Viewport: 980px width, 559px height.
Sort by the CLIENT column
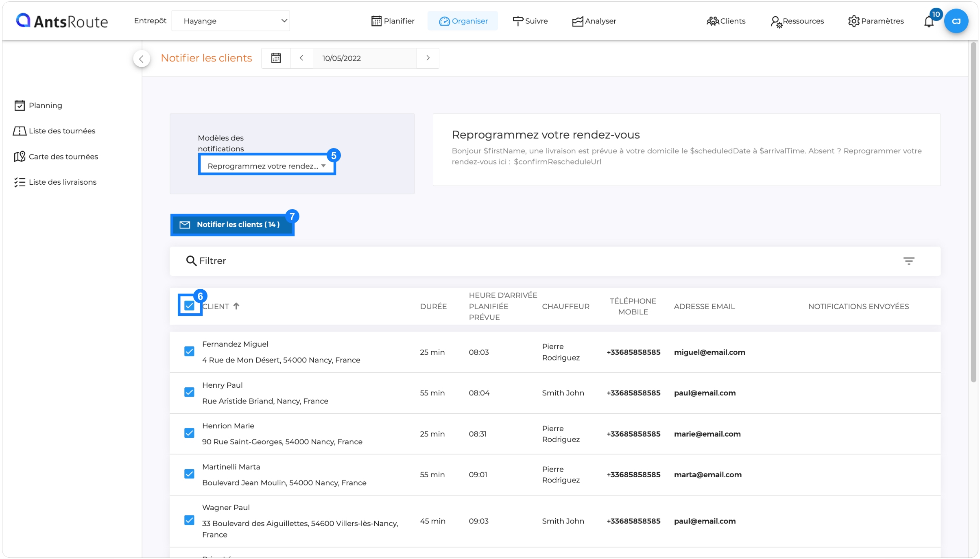point(221,306)
